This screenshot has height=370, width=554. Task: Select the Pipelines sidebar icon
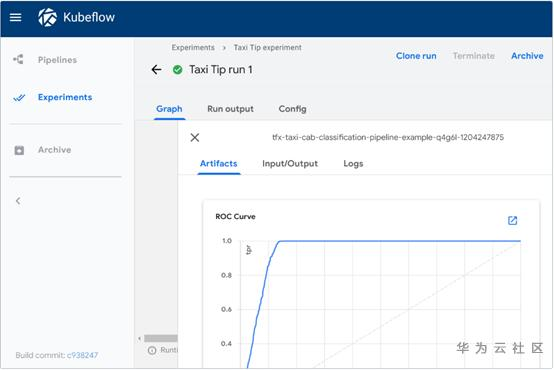point(18,59)
